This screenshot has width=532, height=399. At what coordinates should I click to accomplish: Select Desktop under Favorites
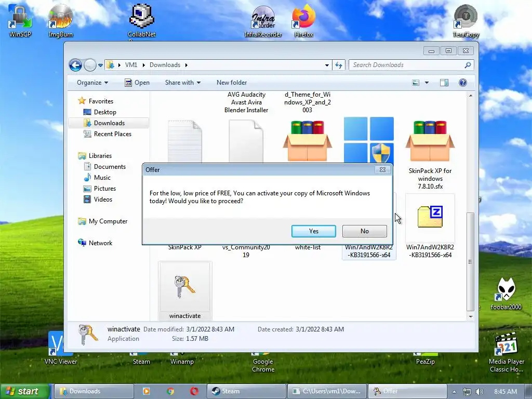105,112
